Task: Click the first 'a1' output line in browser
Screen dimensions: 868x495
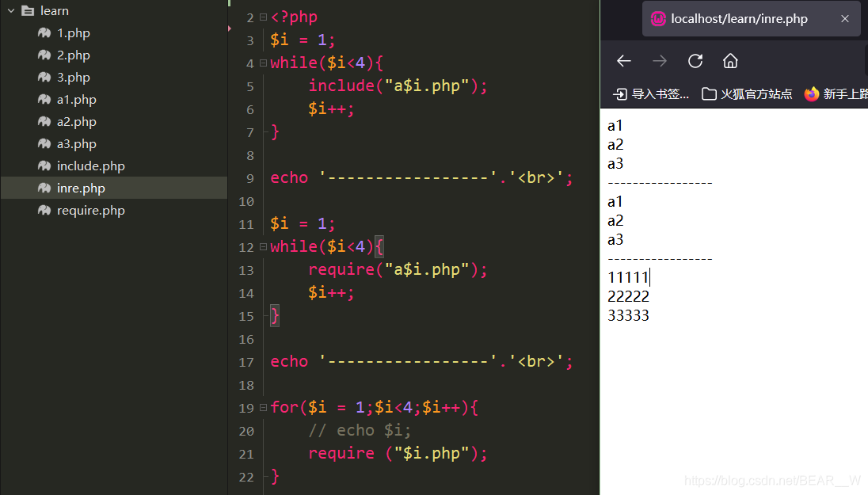Action: pyautogui.click(x=615, y=126)
